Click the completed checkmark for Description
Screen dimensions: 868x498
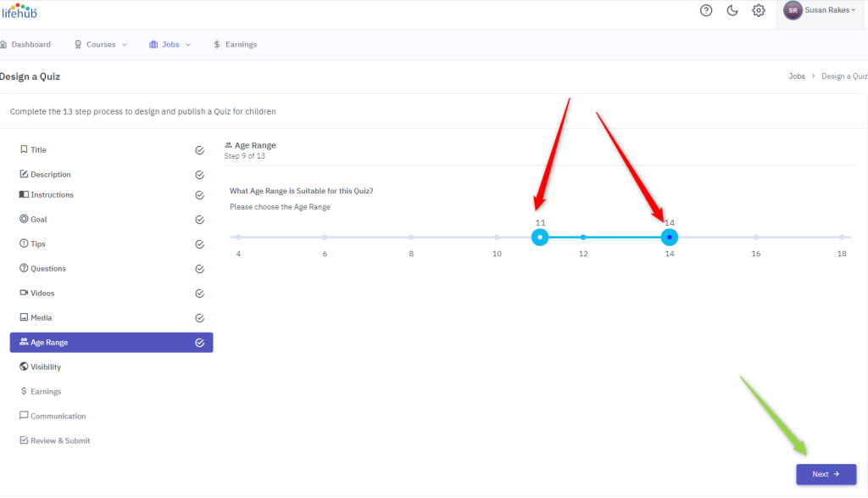200,175
